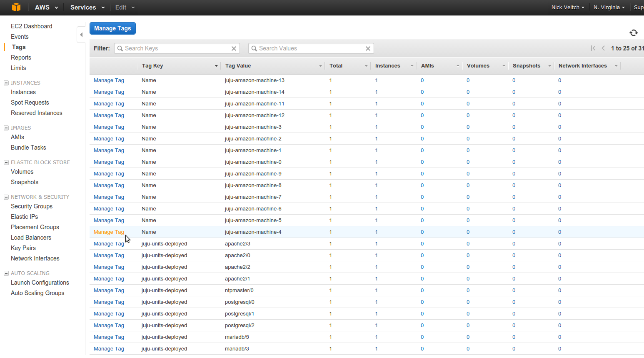Screen dimensions: 644x358
Task: Open Volumes column dropdown arrow
Action: (504, 66)
